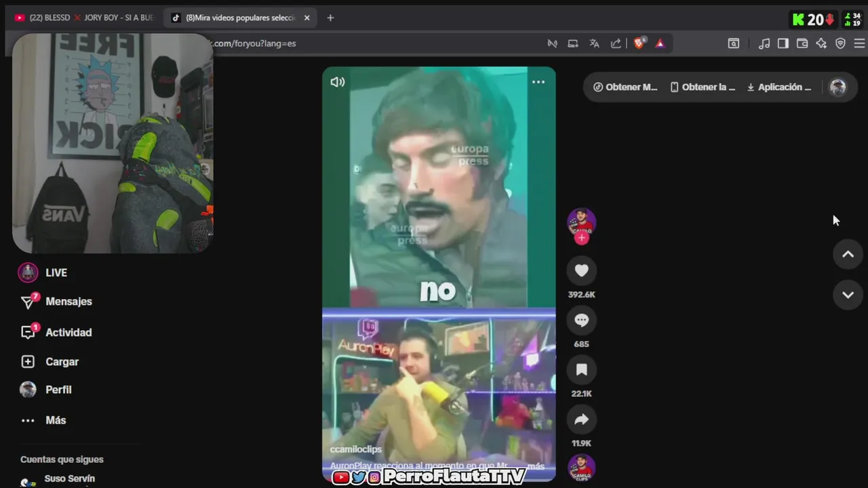
Task: Click the 392.6K likes count
Action: pyautogui.click(x=581, y=295)
